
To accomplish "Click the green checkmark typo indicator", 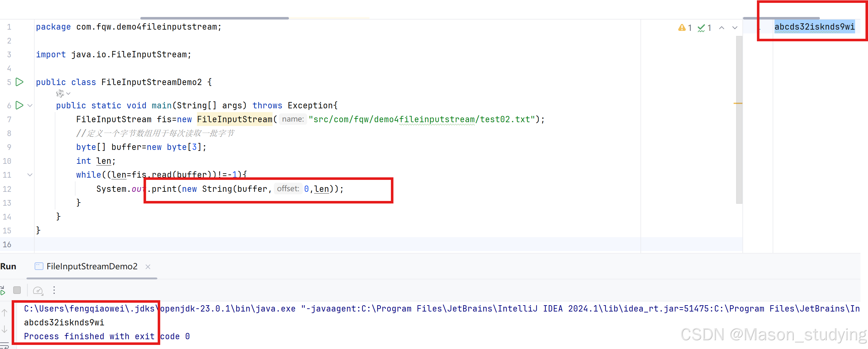I will 702,28.
